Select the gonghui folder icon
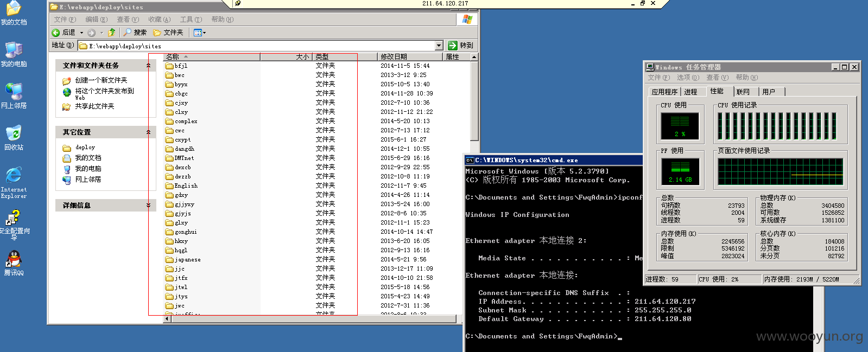Viewport: 868px width, 352px height. pyautogui.click(x=169, y=232)
